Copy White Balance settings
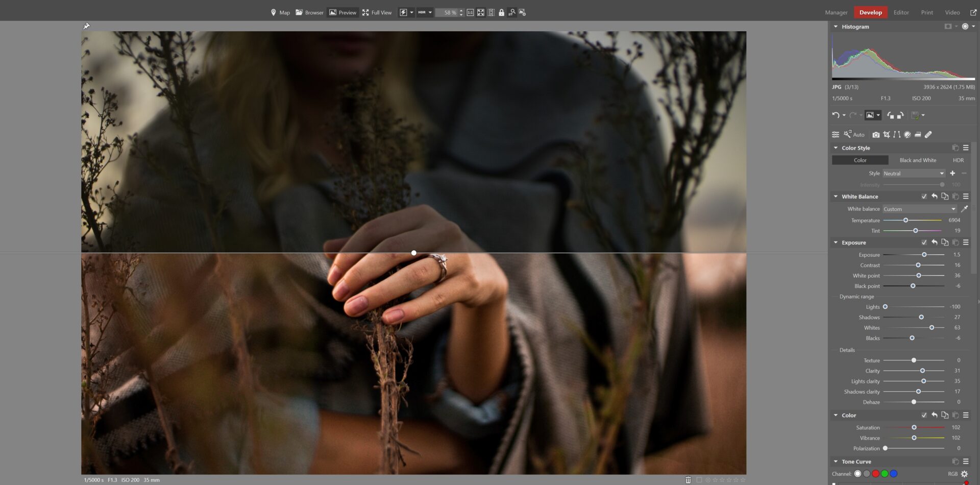The image size is (980, 485). pos(945,197)
